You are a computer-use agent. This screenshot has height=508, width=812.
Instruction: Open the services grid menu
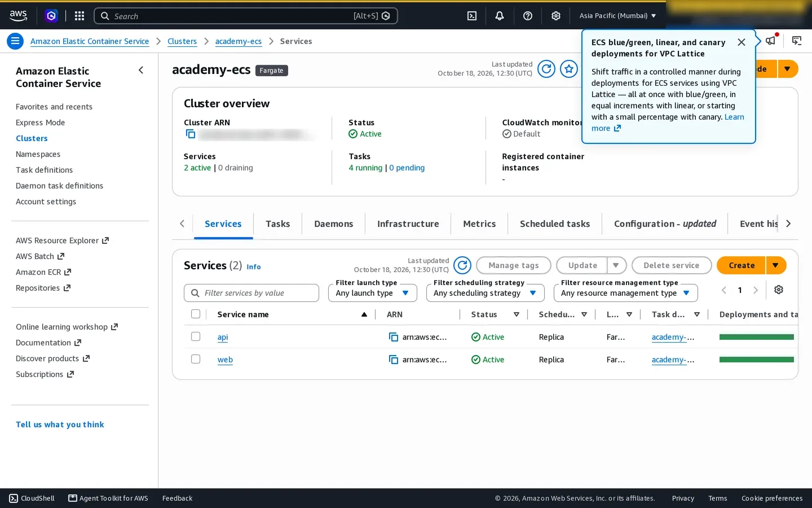(x=80, y=16)
